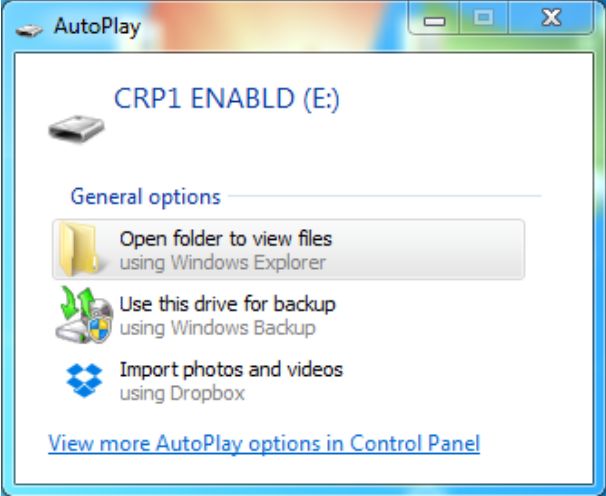Viewport: 606px width, 496px height.
Task: Click the AutoPlay window title text
Action: [97, 27]
